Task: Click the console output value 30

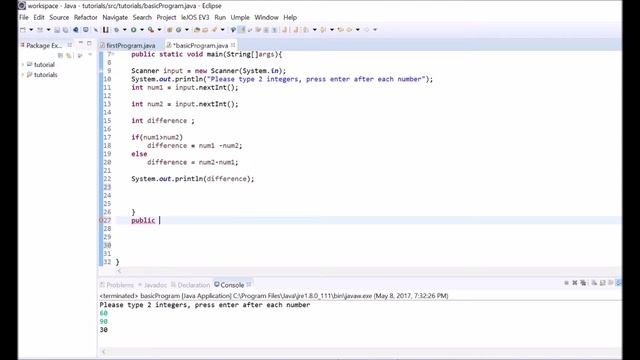Action: (104, 330)
